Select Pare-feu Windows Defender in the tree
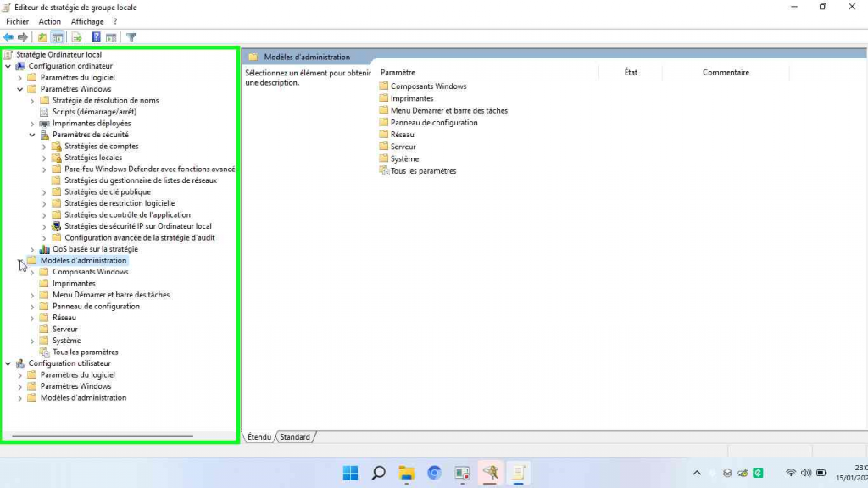 point(149,169)
